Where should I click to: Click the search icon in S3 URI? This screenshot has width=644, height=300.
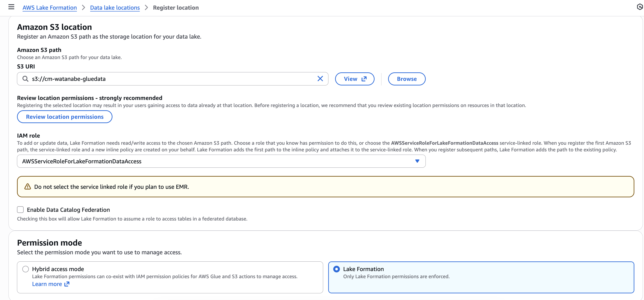[x=25, y=79]
